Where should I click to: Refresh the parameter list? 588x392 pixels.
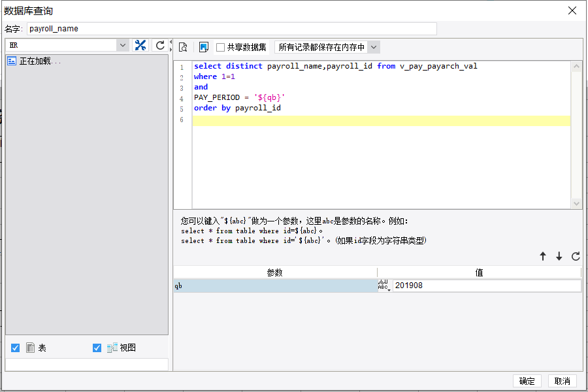pyautogui.click(x=576, y=256)
